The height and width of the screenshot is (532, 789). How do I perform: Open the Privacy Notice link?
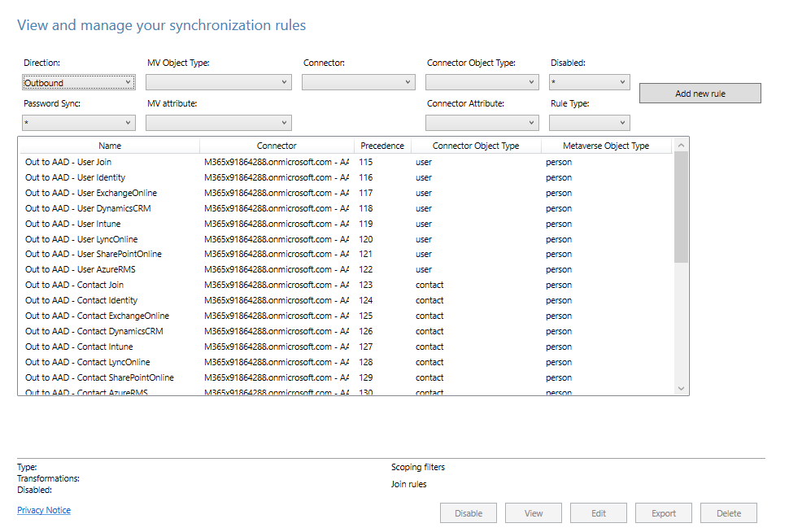(x=44, y=510)
